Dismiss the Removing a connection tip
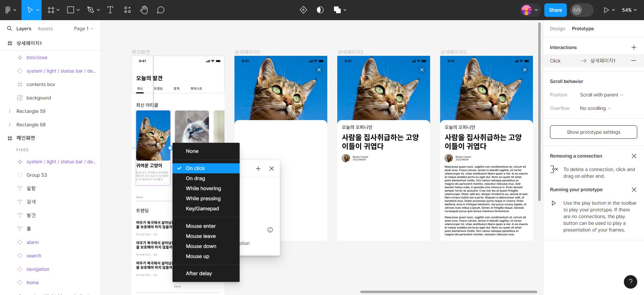Viewport: 644px width, 295px height. (x=634, y=156)
